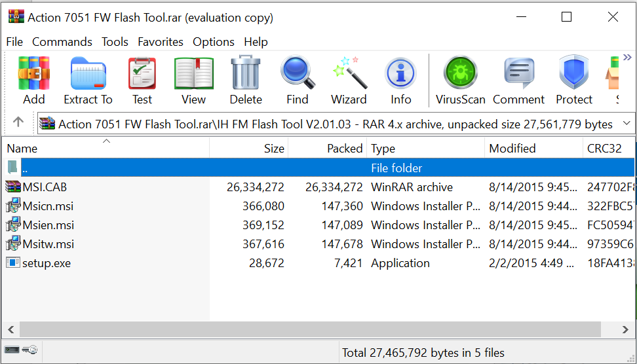This screenshot has height=364, width=637.
Task: Click the 369,152 size cell
Action: pos(263,225)
